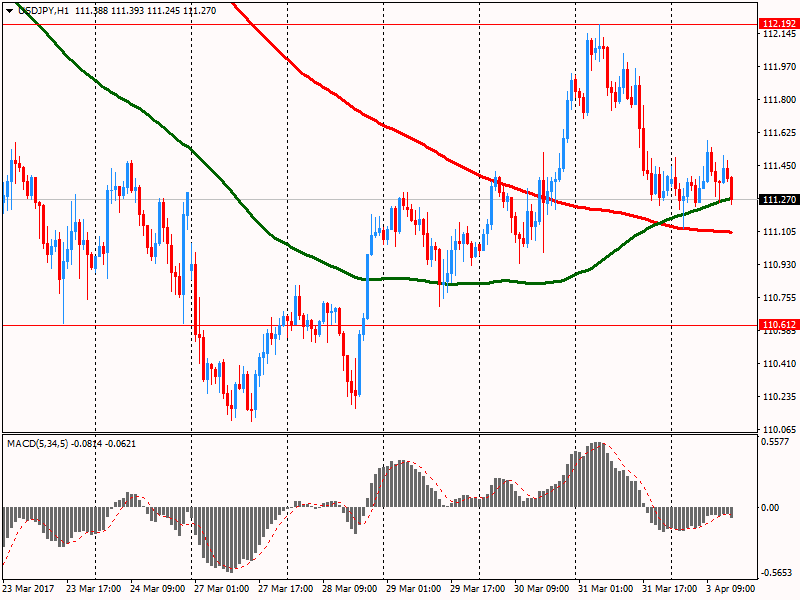800x600 pixels.
Task: Click the 31 Mar 01:00 time axis label
Action: tap(606, 589)
